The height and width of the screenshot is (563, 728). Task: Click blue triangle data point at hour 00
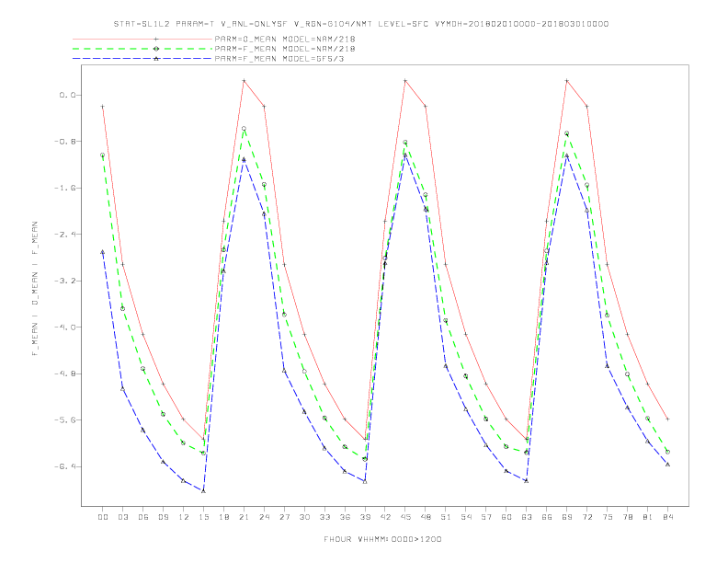[103, 252]
